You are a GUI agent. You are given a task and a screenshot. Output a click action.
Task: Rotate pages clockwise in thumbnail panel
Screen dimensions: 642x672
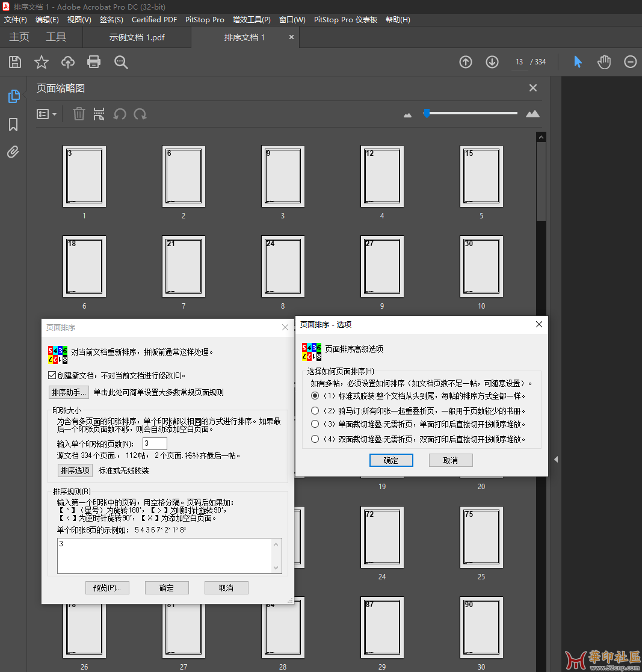click(140, 114)
